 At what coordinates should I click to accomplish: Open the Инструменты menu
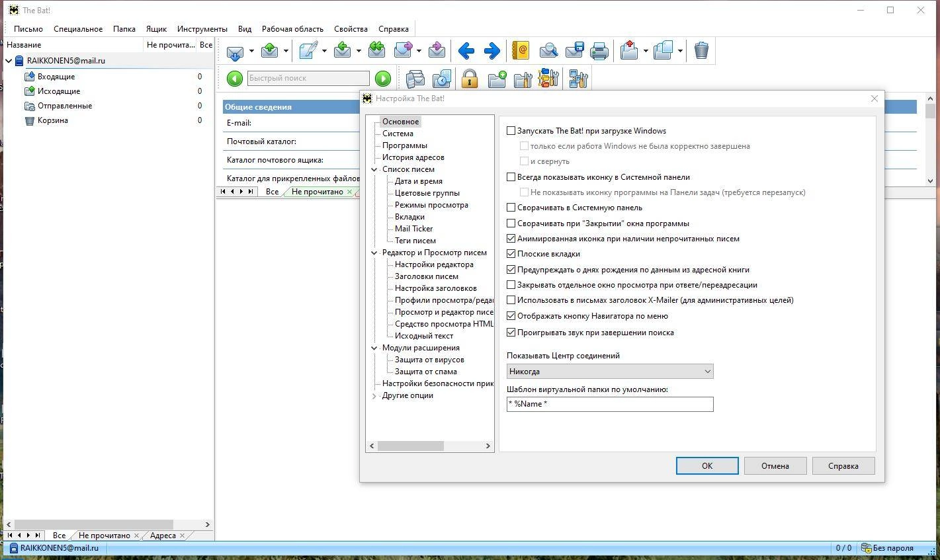[202, 29]
